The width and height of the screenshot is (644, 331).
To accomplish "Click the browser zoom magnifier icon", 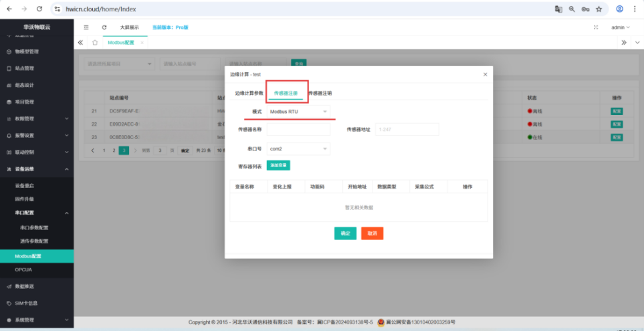I will pos(572,9).
